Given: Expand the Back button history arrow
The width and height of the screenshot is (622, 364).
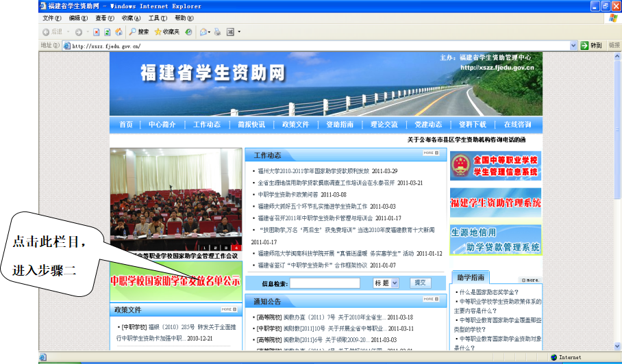Looking at the screenshot, I should 67,32.
